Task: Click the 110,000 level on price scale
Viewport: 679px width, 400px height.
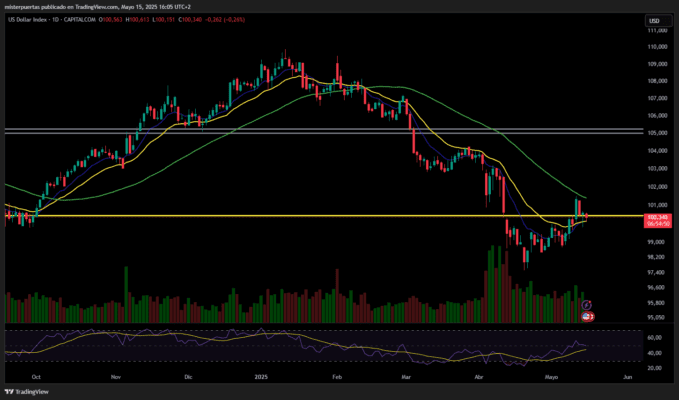Action: tap(657, 46)
